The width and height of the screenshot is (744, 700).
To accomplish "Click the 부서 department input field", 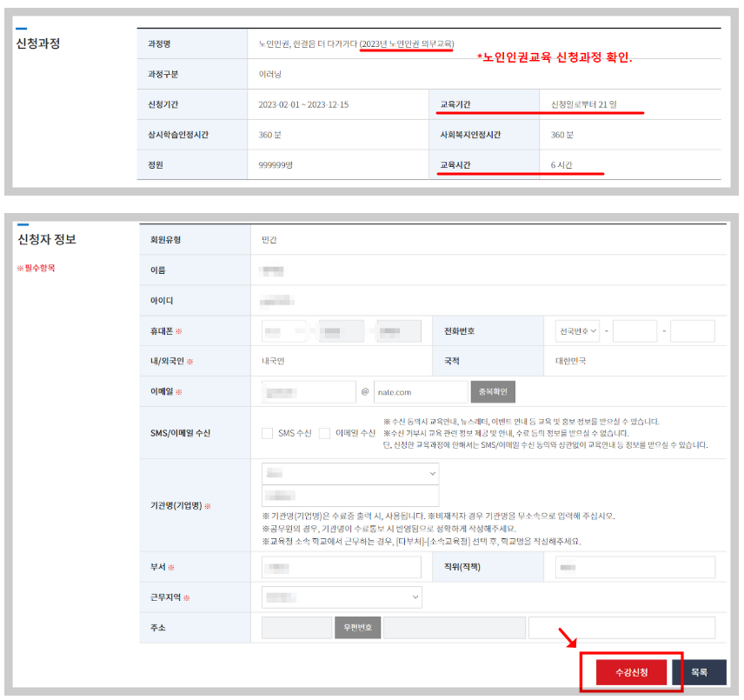I will (342, 567).
